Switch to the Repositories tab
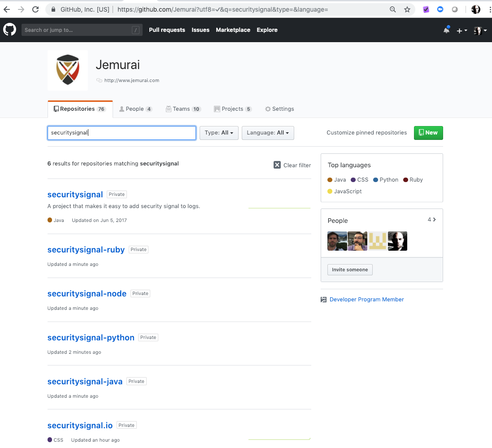Image resolution: width=492 pixels, height=448 pixels. [80, 109]
